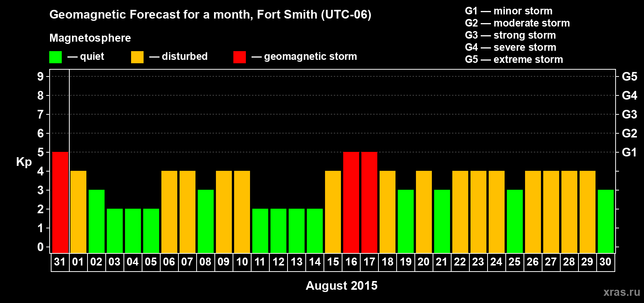The height and width of the screenshot is (303, 644).
Task: Click the green bar for day 13
Action: click(297, 231)
